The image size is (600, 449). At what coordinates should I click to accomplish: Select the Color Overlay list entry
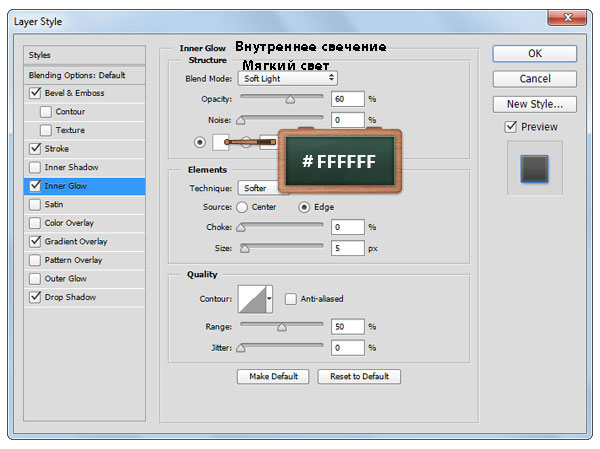[x=84, y=223]
